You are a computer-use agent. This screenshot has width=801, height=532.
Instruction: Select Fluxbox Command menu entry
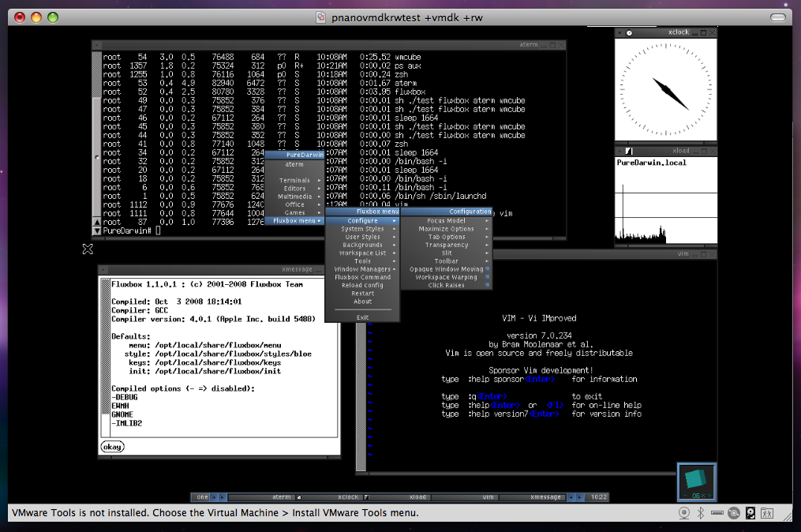pyautogui.click(x=363, y=278)
